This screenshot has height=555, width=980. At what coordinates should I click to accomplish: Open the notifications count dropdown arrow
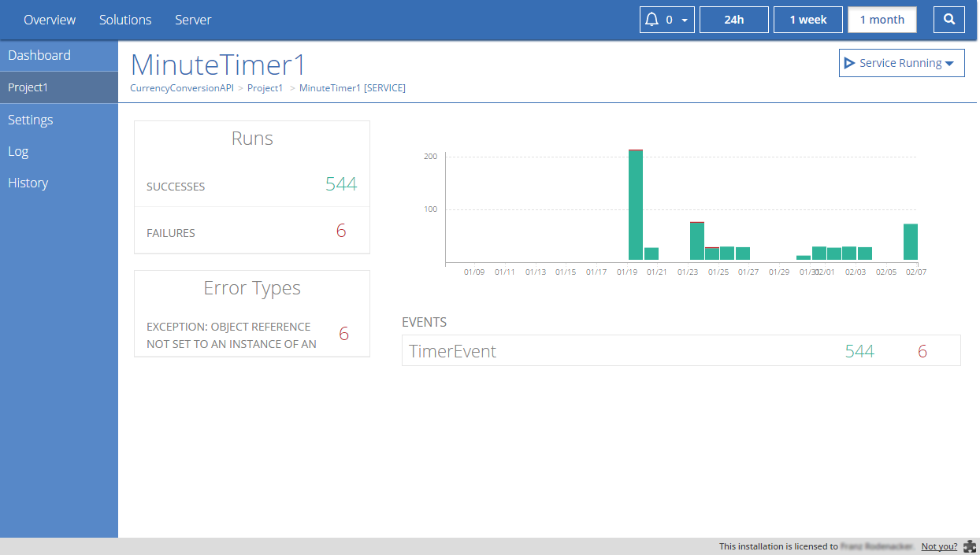coord(685,20)
